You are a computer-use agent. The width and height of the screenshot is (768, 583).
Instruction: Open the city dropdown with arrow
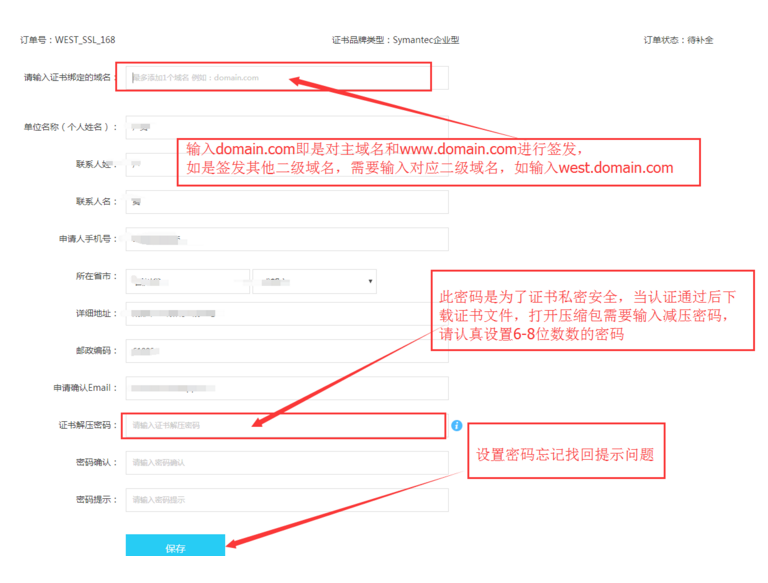click(314, 281)
